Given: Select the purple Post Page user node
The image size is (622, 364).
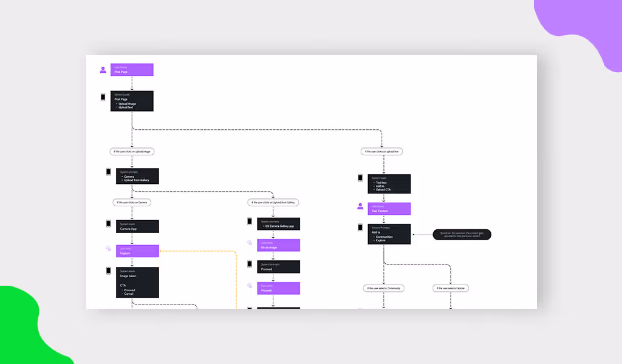Looking at the screenshot, I should [132, 70].
